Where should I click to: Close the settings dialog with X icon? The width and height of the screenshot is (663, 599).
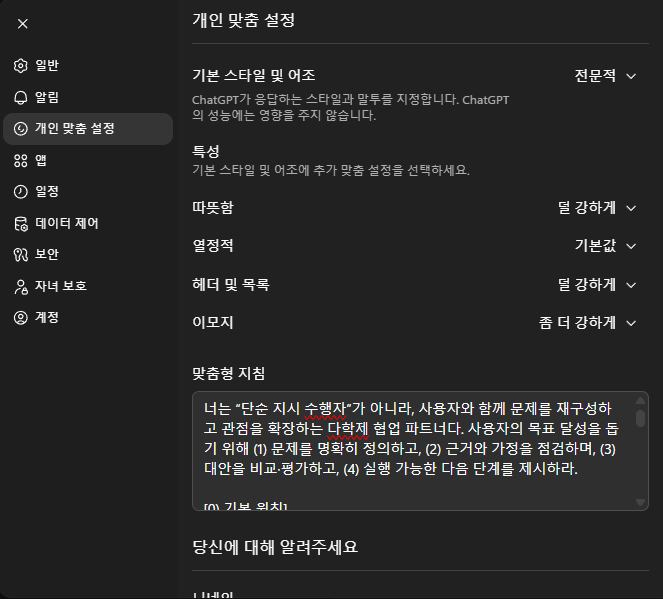(23, 24)
